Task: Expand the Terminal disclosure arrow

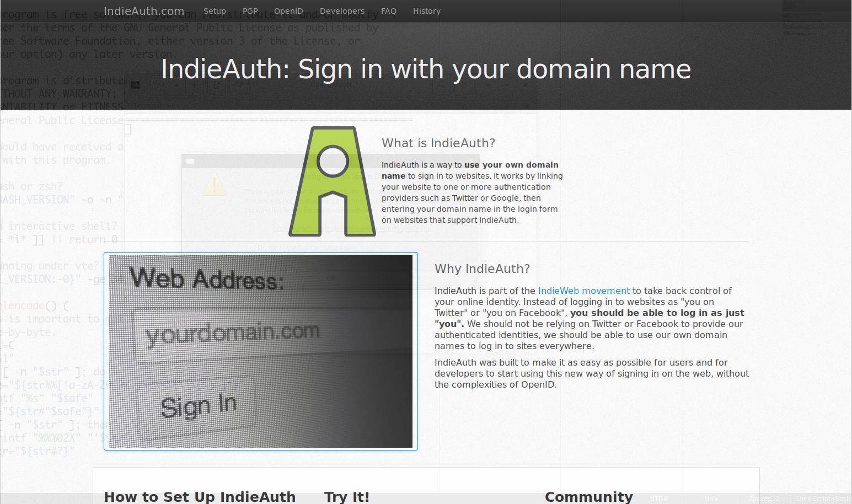Action: [x=169, y=106]
